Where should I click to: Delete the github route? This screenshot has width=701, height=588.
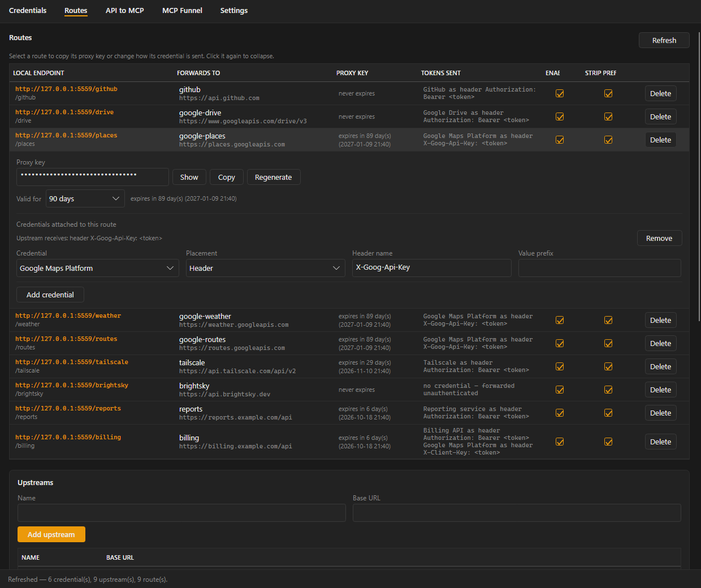coord(660,93)
